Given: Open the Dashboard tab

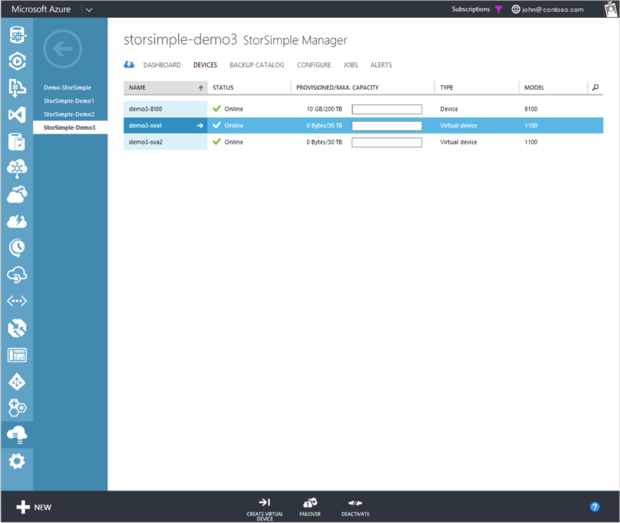Looking at the screenshot, I should coord(162,65).
